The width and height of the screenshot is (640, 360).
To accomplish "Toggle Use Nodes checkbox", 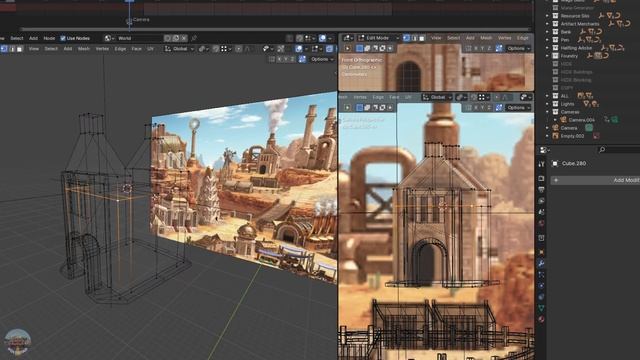I will [63, 38].
